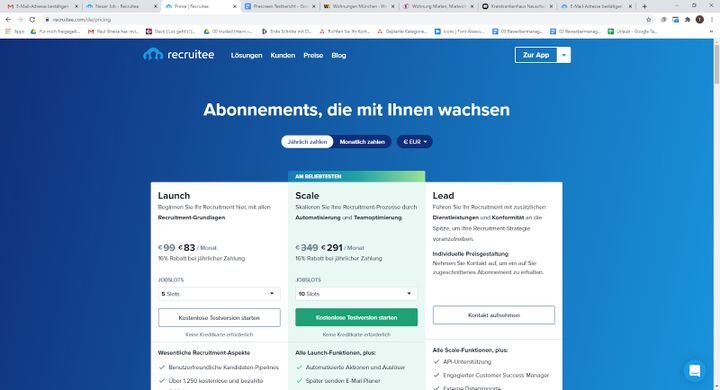Click the browser forward arrow
720x390 pixels.
pos(20,19)
